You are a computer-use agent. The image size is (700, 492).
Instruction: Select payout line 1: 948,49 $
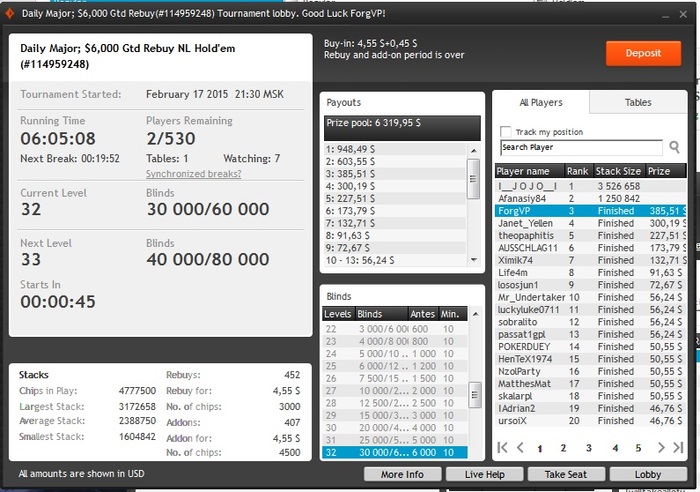[395, 149]
